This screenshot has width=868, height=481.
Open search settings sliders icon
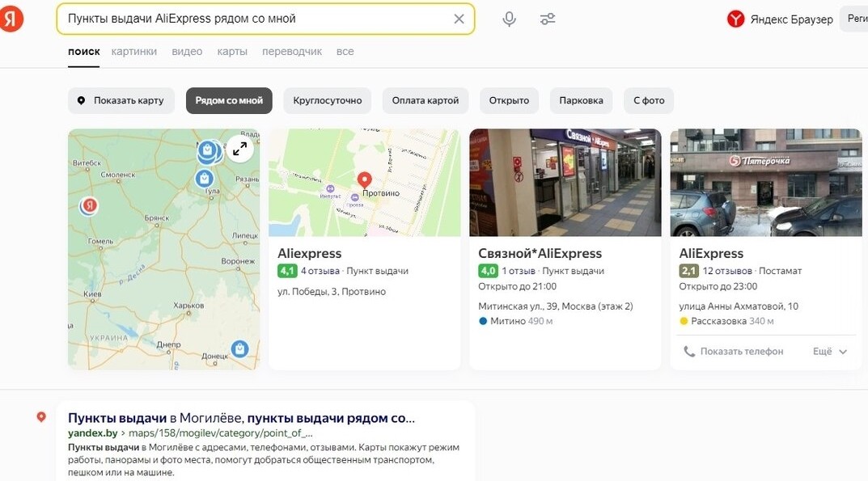548,19
